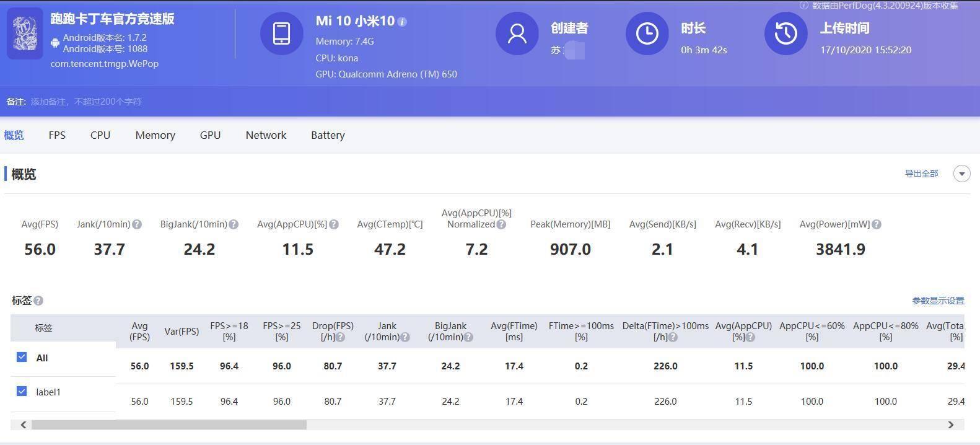Click the Avg(FPS) summary value 56.0

[40, 249]
